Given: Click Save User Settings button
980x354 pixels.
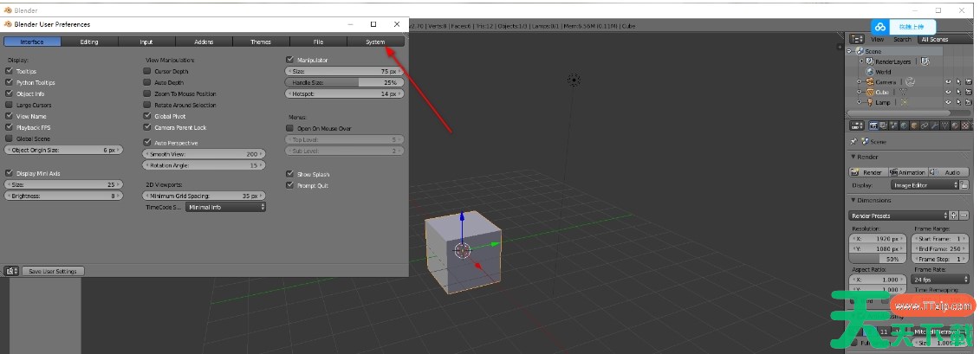Looking at the screenshot, I should 53,271.
